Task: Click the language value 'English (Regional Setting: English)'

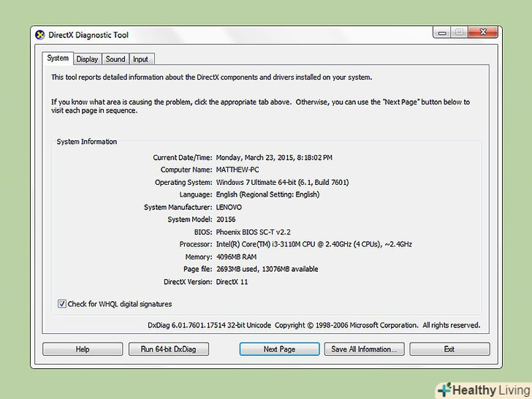Action: point(267,194)
